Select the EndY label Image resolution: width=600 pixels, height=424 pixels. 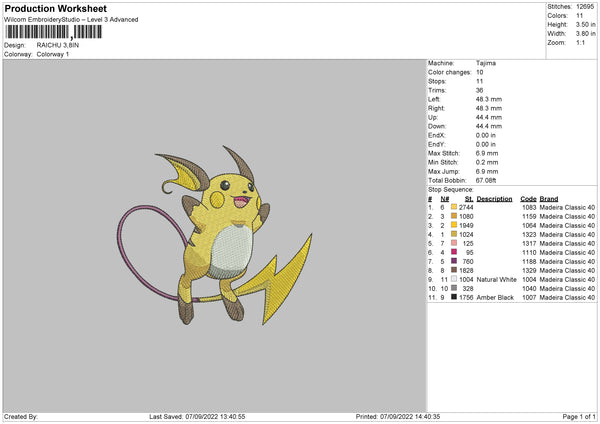pos(437,144)
